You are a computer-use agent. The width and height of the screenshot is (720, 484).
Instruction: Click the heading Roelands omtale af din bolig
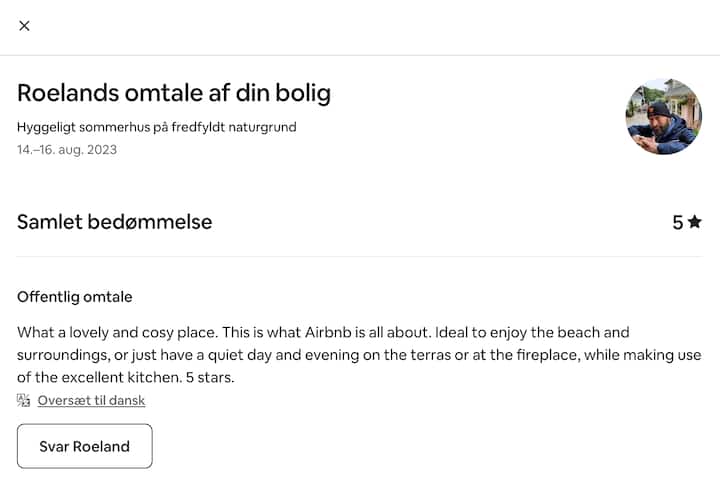point(174,93)
